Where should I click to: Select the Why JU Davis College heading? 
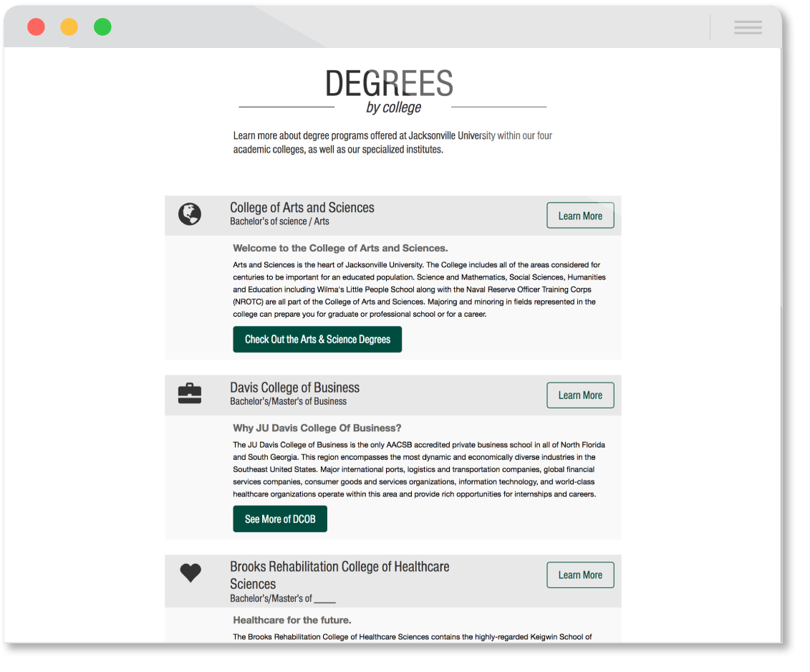[x=317, y=428]
